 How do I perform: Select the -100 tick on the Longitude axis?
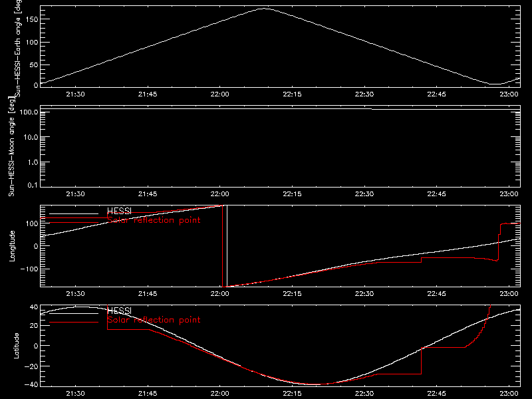coord(29,269)
